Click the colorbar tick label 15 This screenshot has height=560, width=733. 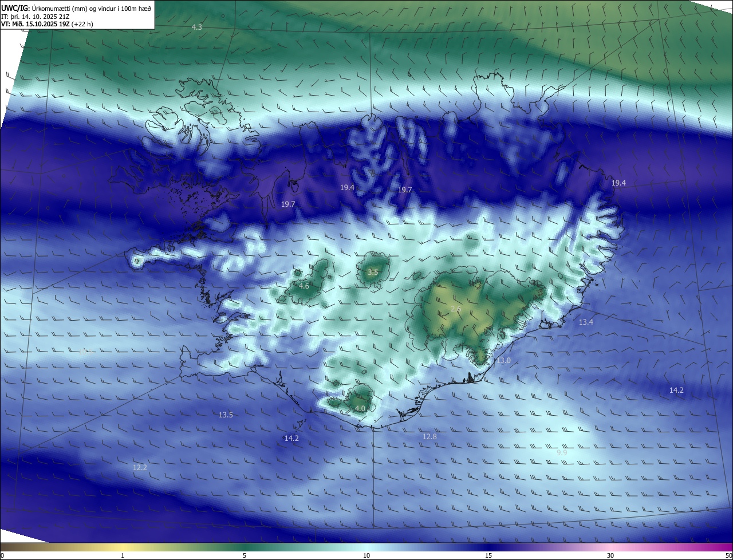(488, 555)
